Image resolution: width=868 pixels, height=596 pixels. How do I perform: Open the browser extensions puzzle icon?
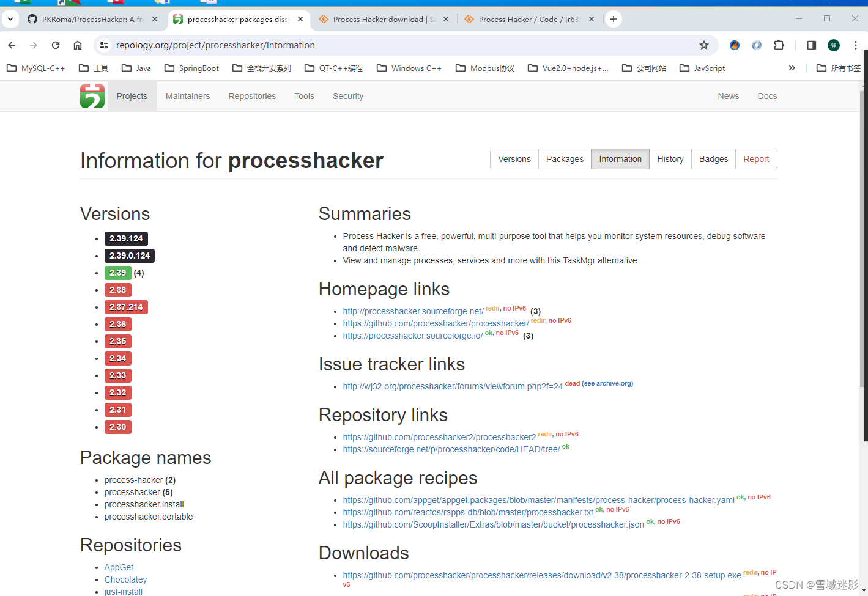(x=779, y=45)
